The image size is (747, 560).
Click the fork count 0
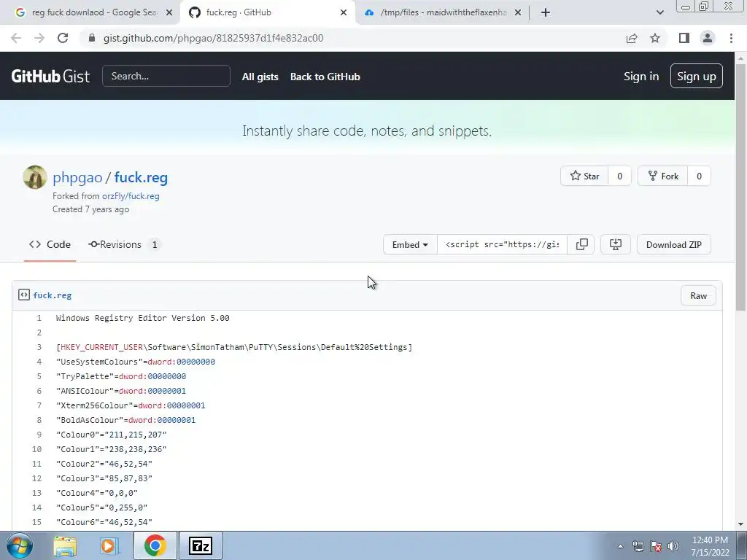coord(699,176)
